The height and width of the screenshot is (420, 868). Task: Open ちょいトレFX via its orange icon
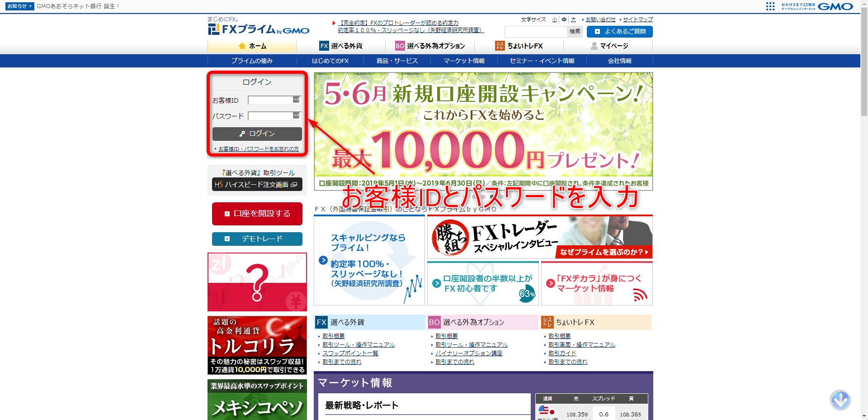[500, 46]
